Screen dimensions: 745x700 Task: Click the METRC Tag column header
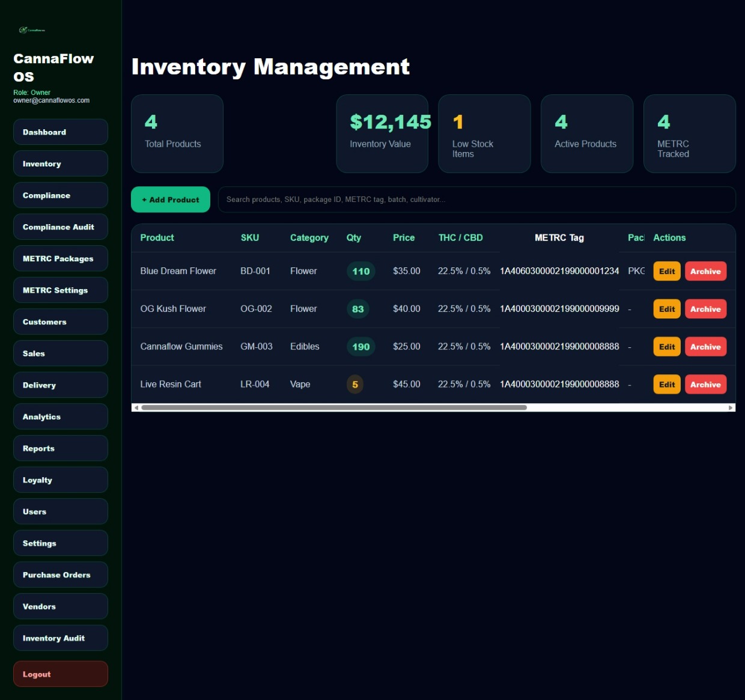tap(559, 238)
